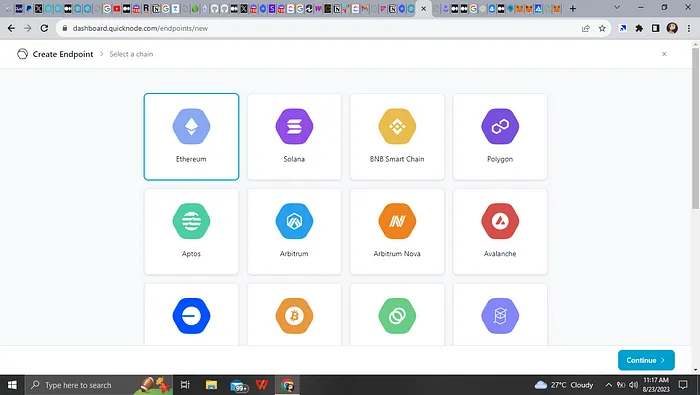Click the Create Endpoint breadcrumb
The width and height of the screenshot is (700, 395).
pos(63,54)
